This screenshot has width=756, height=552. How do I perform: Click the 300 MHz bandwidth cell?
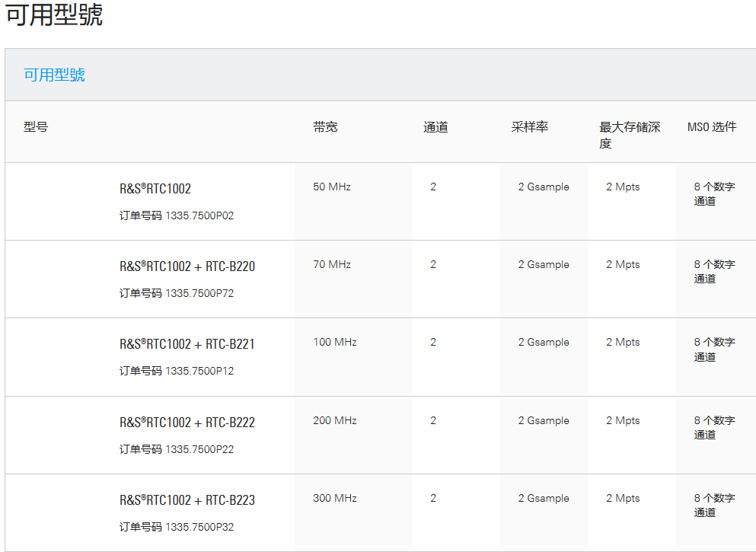335,498
